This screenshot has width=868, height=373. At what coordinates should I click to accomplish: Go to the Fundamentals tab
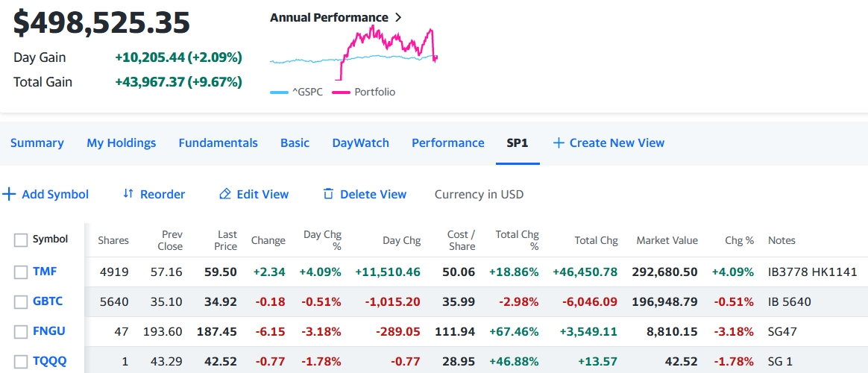[x=218, y=142]
